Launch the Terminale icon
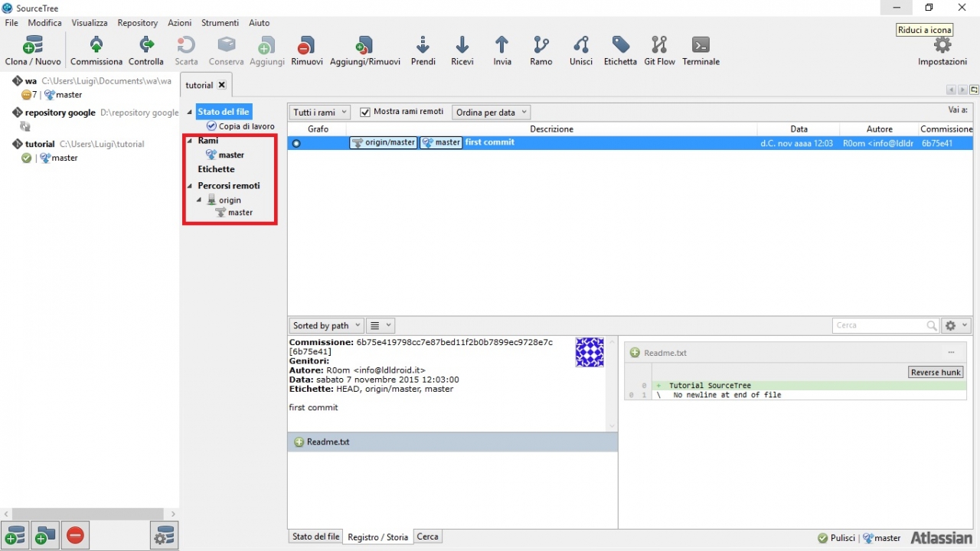980x551 pixels. tap(701, 45)
